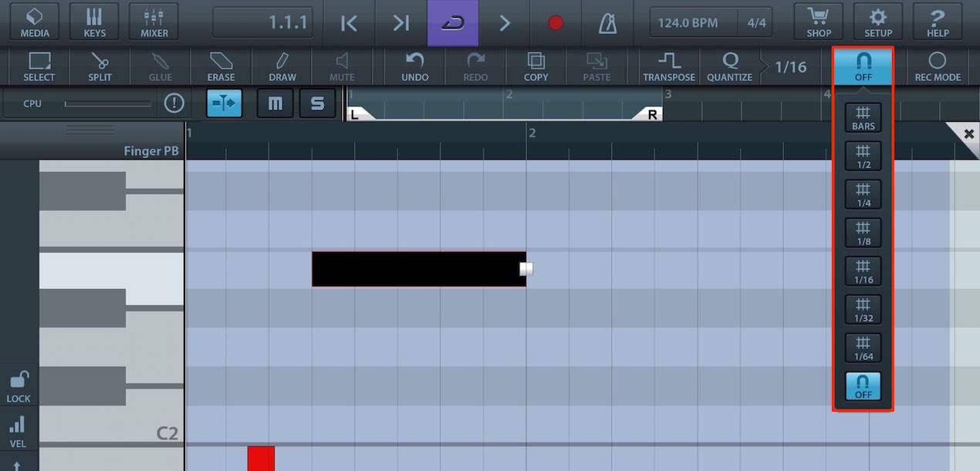Toggle the blue auto-scroll button
The height and width of the screenshot is (471, 980).
[225, 103]
